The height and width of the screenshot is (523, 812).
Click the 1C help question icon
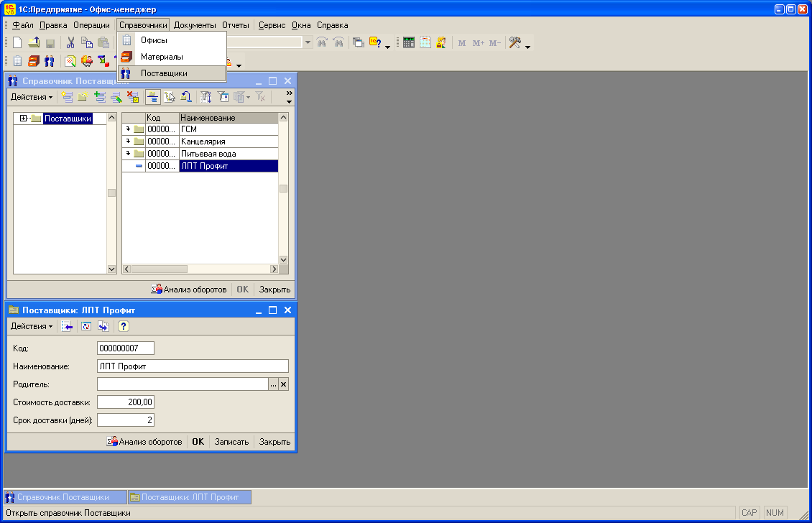coord(375,42)
